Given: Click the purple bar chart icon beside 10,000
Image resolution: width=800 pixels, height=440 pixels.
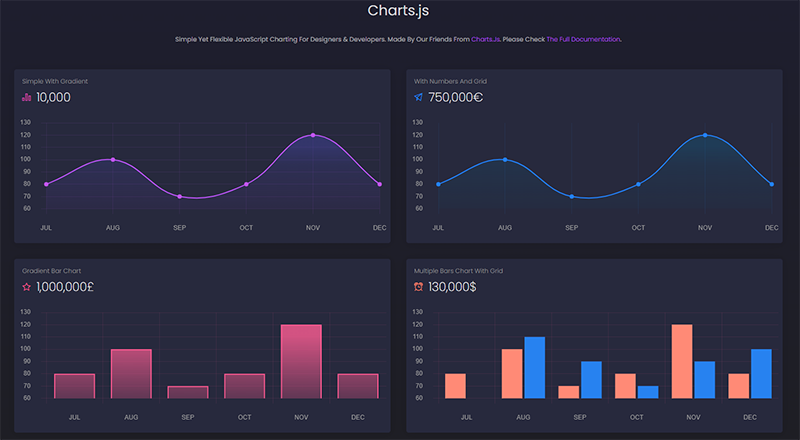Looking at the screenshot, I should 27,97.
